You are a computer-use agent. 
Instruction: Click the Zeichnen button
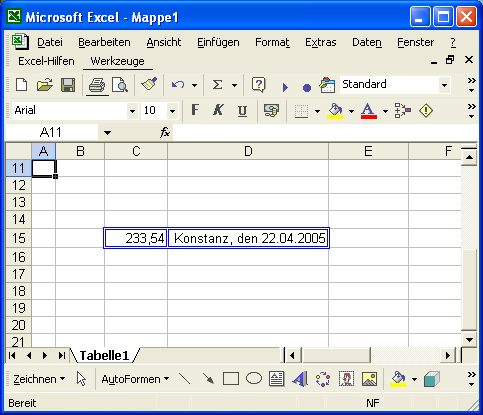[39, 379]
